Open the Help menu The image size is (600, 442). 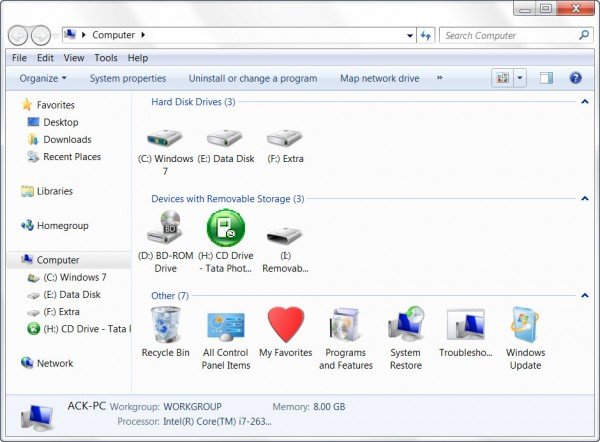138,58
